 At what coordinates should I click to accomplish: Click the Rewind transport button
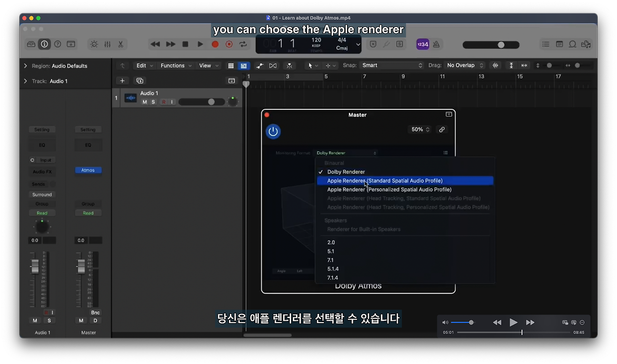coord(155,44)
